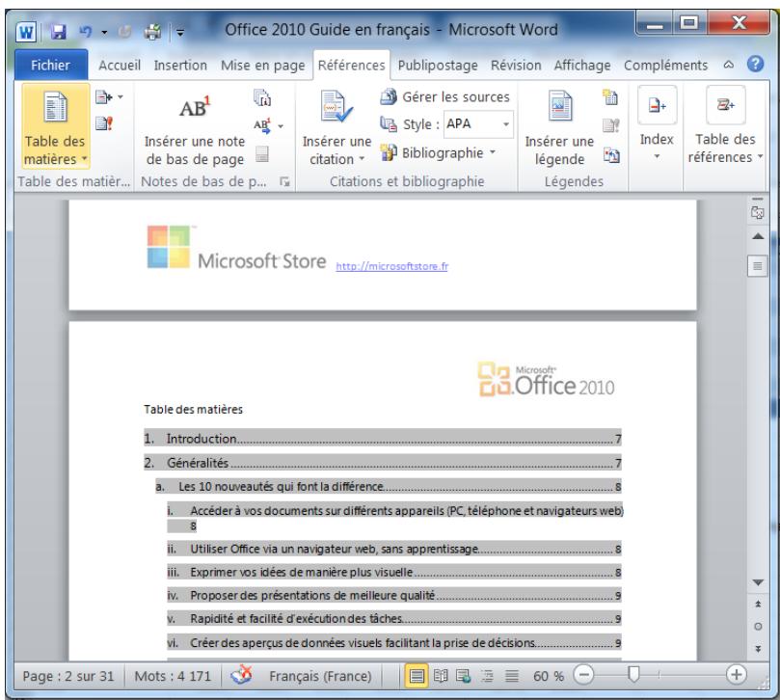Click the Show Notes icon

(x=262, y=153)
